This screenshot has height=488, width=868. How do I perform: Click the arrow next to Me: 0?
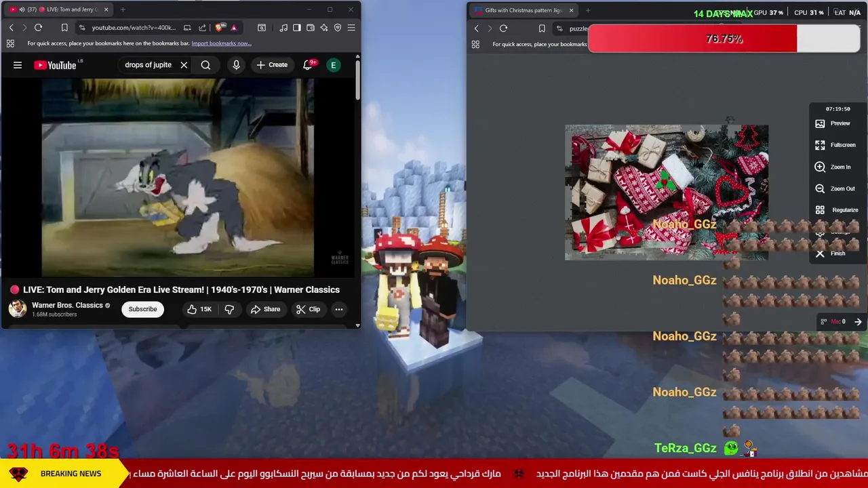pos(858,322)
